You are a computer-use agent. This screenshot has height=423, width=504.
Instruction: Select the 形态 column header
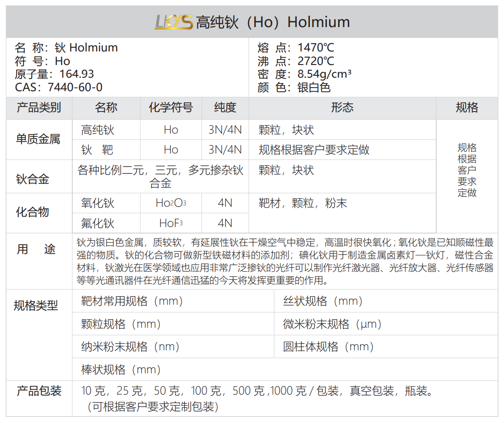coord(342,108)
